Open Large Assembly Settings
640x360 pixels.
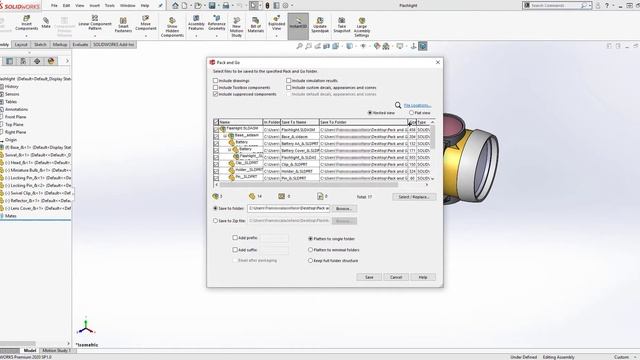(x=362, y=27)
